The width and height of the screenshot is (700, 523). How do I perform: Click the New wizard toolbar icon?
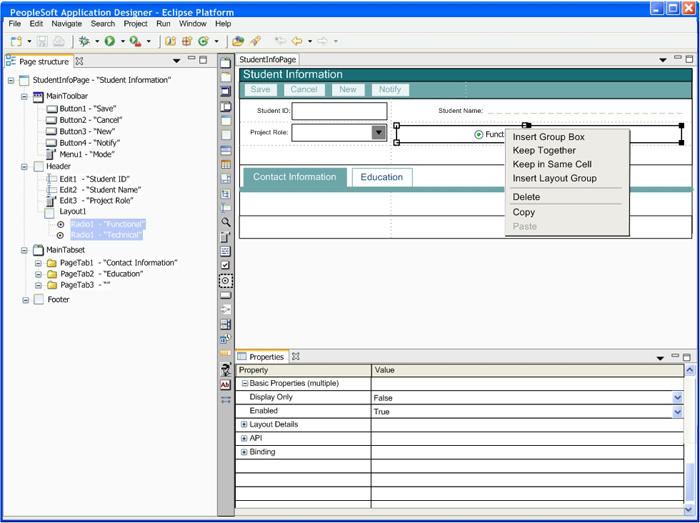pos(17,42)
